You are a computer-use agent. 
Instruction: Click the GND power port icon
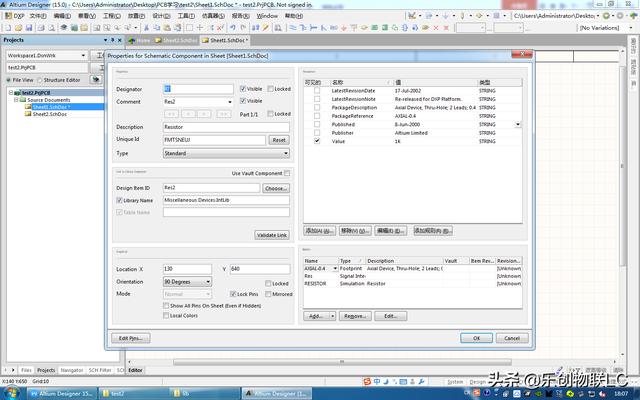(344, 28)
